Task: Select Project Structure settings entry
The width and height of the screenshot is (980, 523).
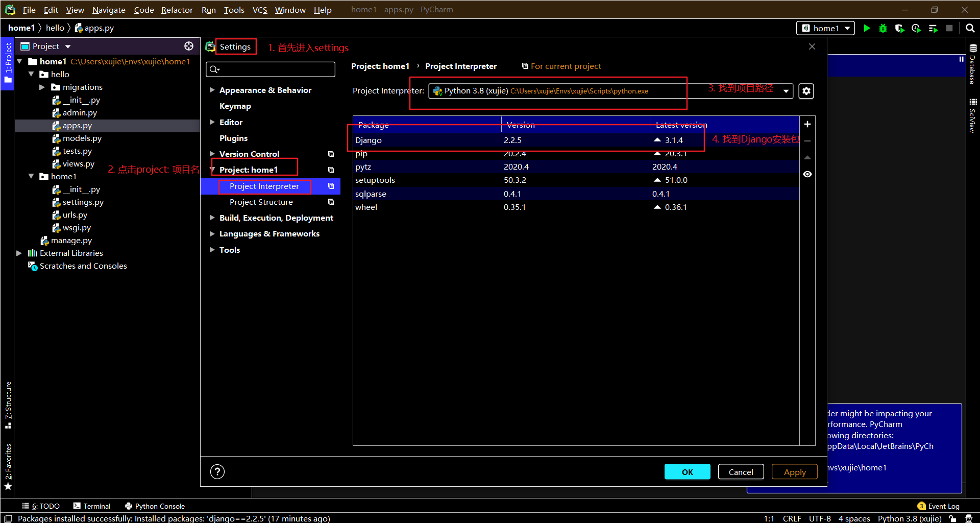Action: (x=261, y=202)
